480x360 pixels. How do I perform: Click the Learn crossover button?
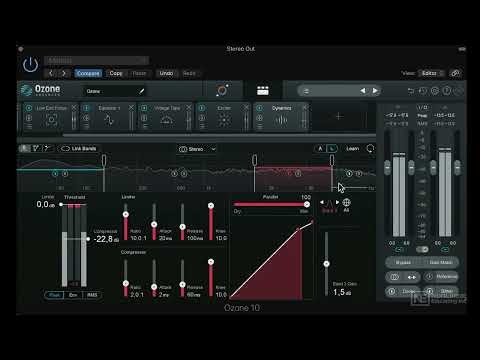(x=352, y=148)
